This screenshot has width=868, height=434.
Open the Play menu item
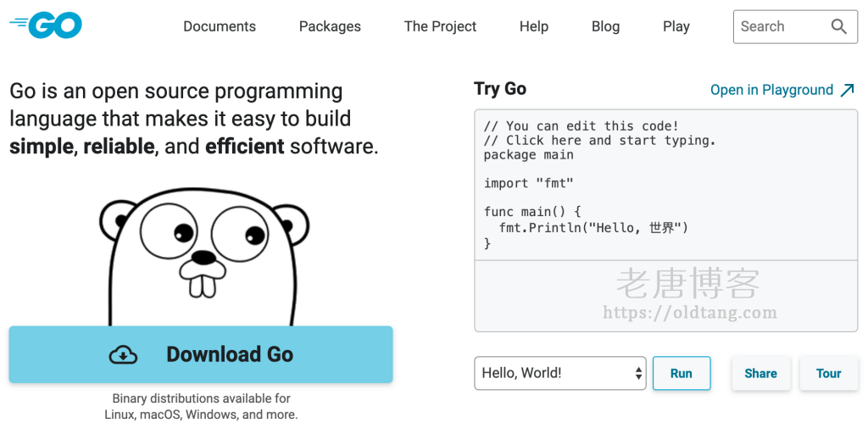[676, 26]
